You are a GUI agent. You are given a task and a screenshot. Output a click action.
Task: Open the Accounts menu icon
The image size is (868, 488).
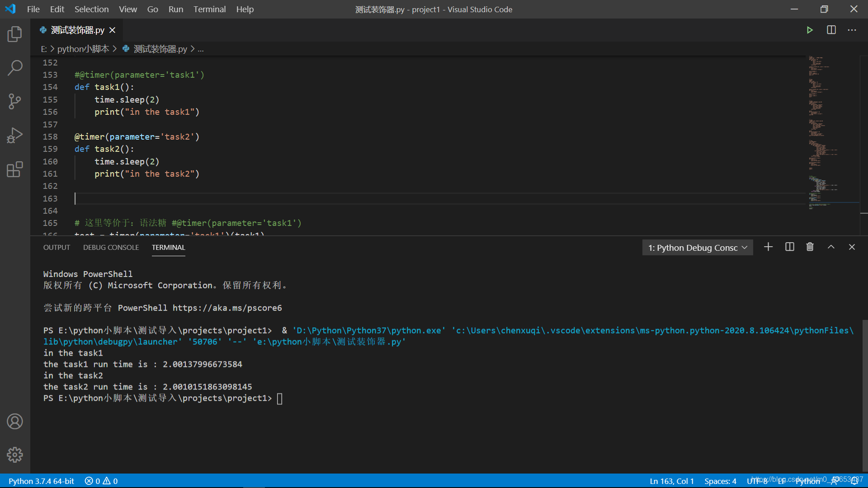[15, 421]
